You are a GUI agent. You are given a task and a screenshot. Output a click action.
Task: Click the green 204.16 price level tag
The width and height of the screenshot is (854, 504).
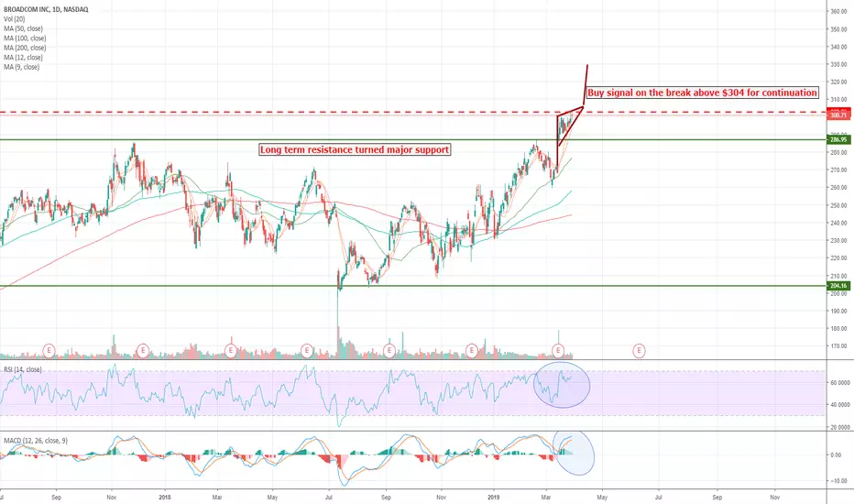pos(838,286)
